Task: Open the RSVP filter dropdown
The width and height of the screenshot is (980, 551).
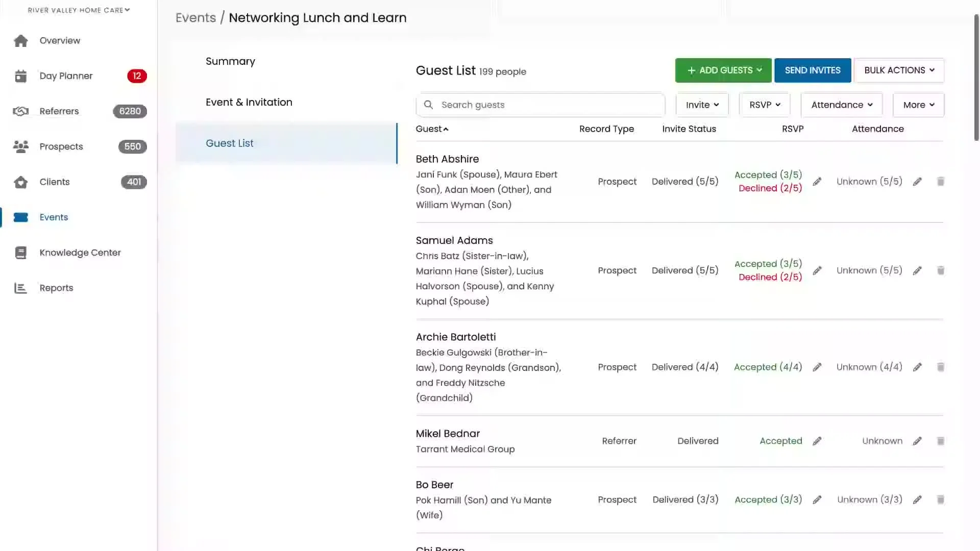Action: coord(764,105)
